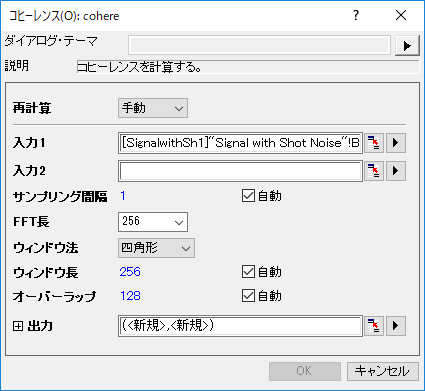
Task: Expand the 出力 tree node
Action: pos(18,326)
